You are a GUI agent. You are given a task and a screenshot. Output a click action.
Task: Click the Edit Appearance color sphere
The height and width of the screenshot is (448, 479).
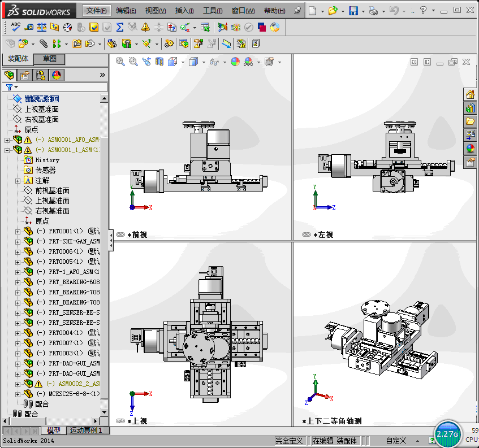coord(235,62)
